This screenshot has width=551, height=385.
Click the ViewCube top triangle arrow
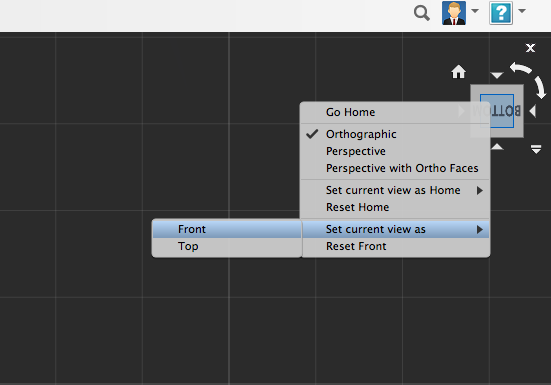497,75
